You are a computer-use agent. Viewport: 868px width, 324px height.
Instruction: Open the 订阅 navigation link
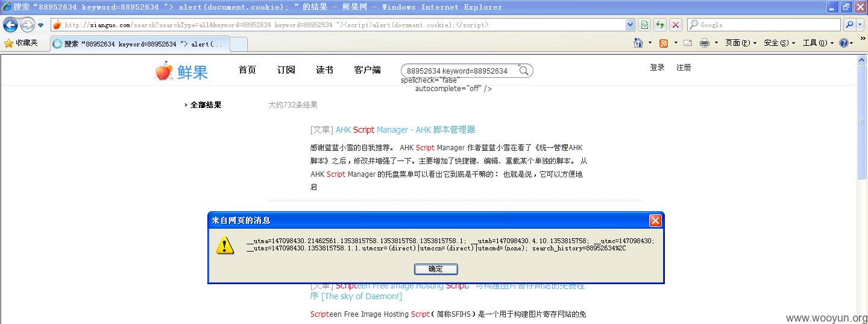[286, 70]
